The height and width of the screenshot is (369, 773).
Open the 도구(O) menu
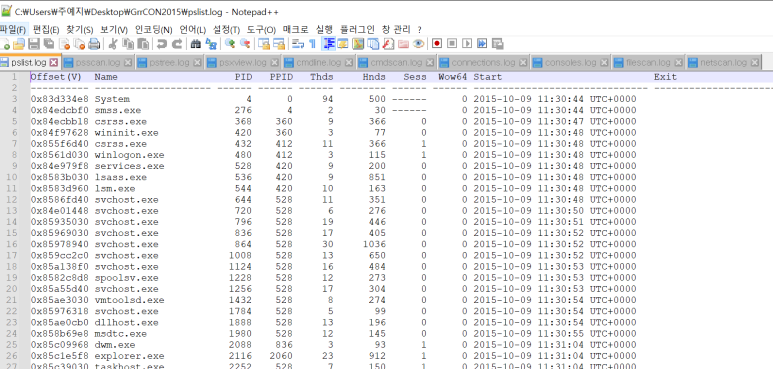click(x=261, y=30)
